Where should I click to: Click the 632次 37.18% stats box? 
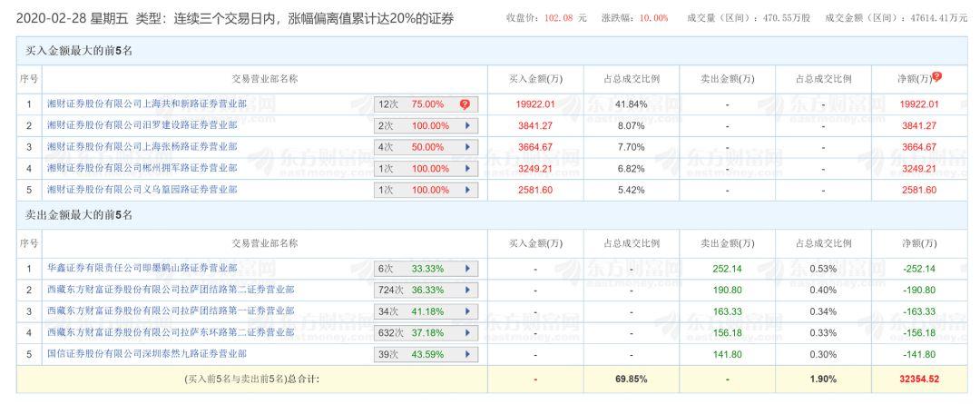(426, 333)
